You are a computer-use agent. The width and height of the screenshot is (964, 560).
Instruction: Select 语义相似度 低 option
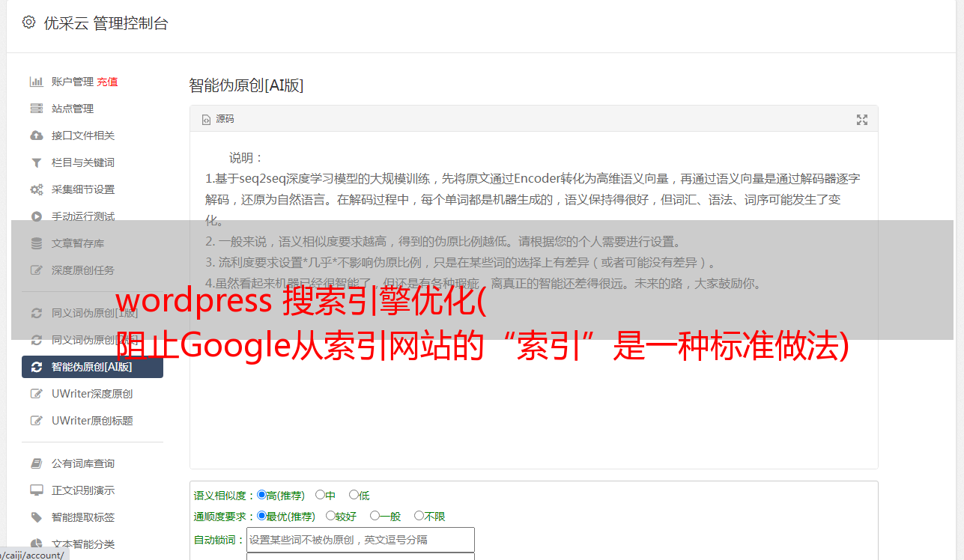[x=354, y=495]
